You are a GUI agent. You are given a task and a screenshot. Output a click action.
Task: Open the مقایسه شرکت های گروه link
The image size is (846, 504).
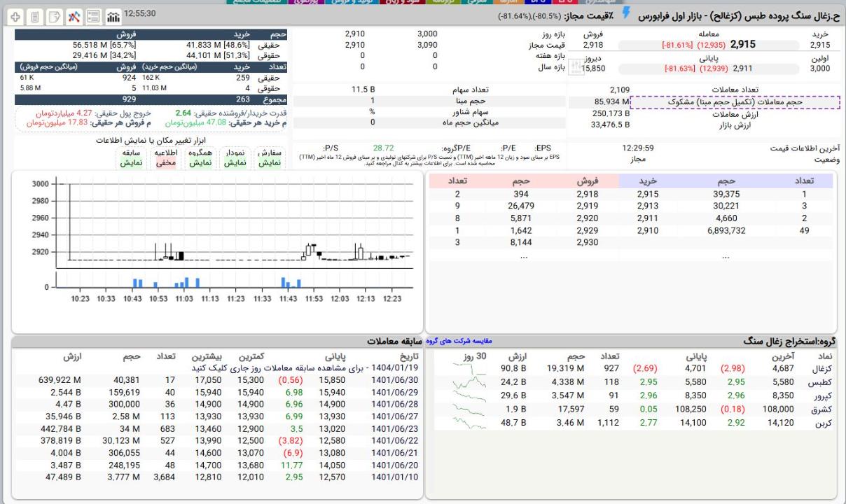(459, 342)
